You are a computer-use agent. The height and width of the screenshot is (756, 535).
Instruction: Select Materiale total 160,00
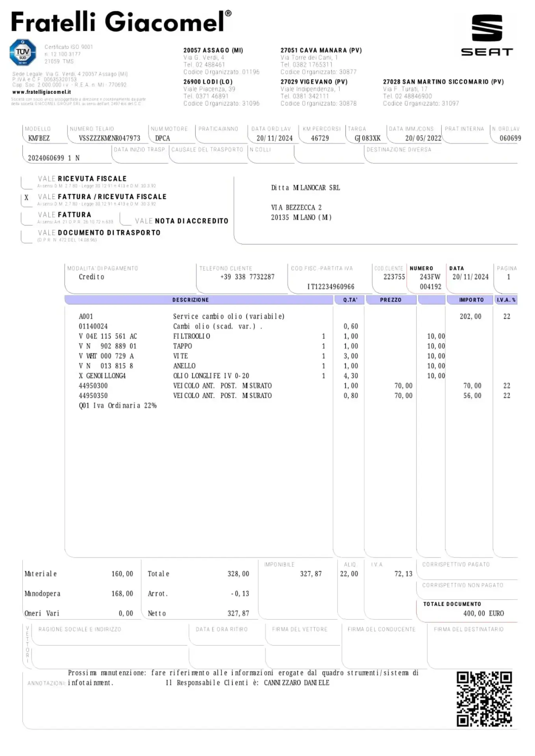122,574
